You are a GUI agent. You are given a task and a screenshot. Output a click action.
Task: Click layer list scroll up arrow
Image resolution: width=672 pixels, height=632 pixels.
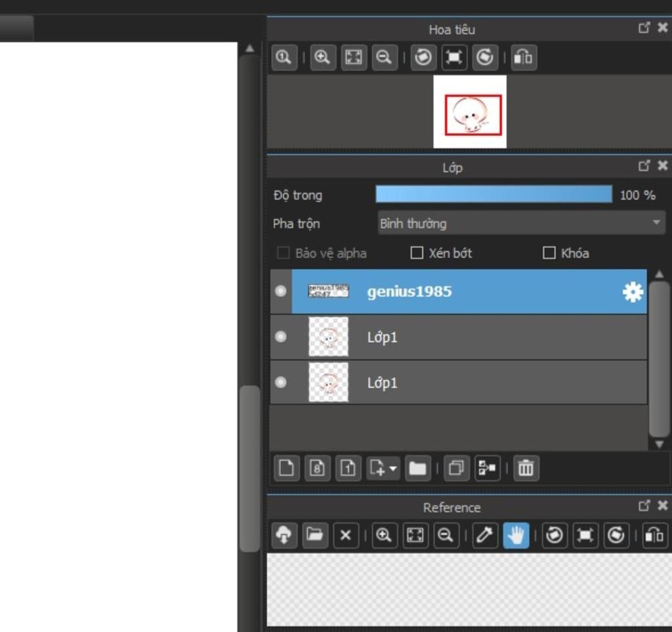(659, 274)
